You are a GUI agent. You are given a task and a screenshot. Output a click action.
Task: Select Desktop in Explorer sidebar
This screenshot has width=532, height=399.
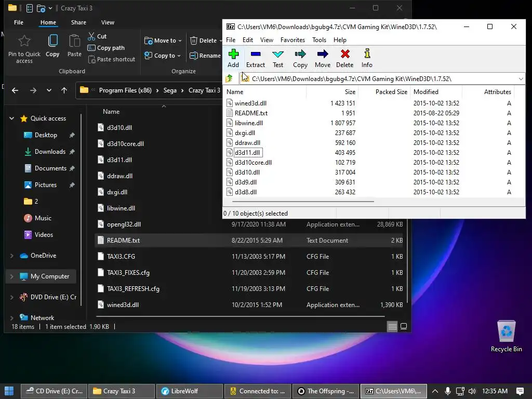[x=46, y=135]
